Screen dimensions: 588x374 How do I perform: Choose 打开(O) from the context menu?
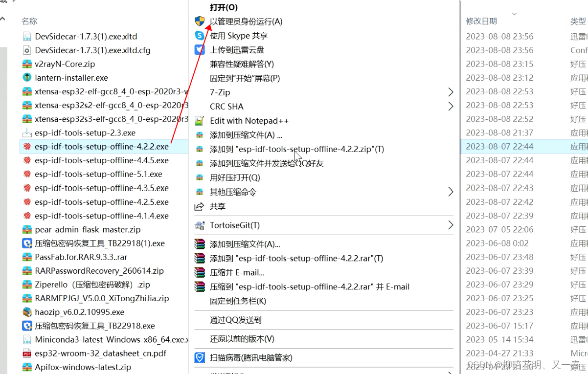[224, 7]
